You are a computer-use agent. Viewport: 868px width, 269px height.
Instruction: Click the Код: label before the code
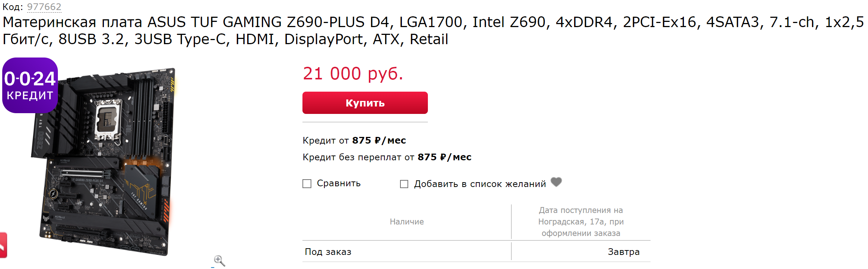(13, 7)
